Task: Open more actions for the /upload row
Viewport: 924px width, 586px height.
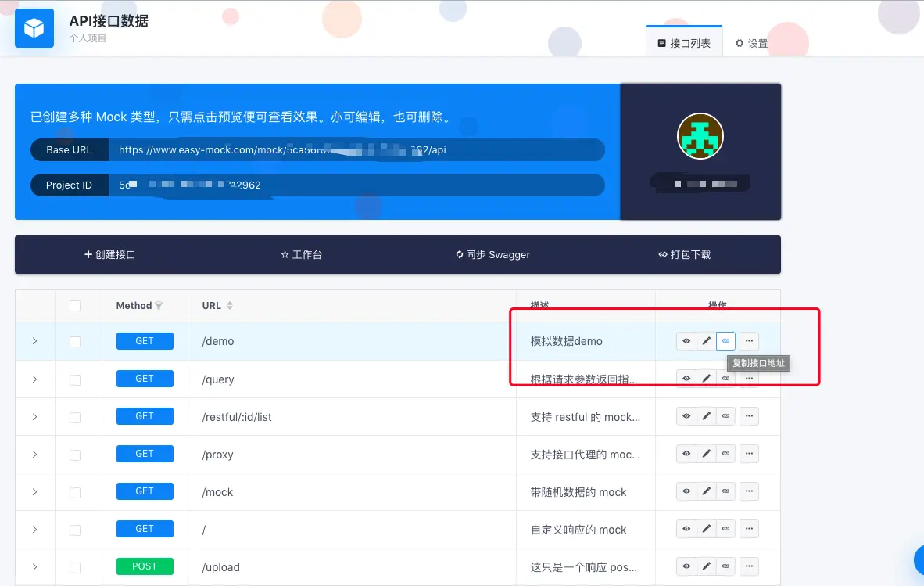Action: click(749, 566)
